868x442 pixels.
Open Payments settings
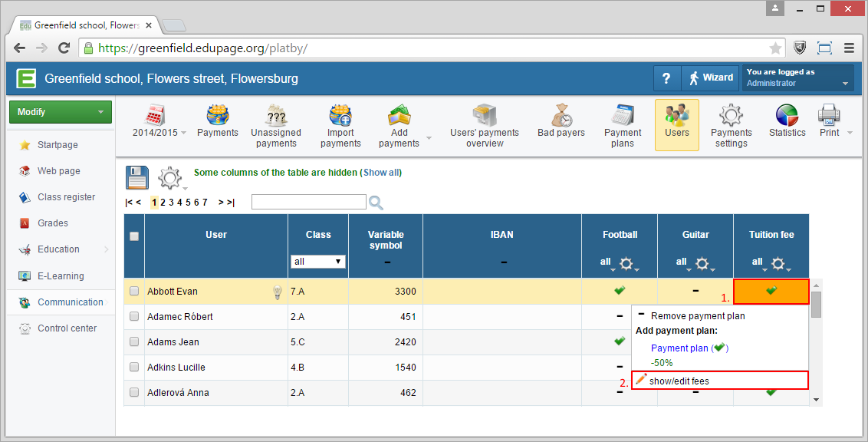tap(732, 127)
